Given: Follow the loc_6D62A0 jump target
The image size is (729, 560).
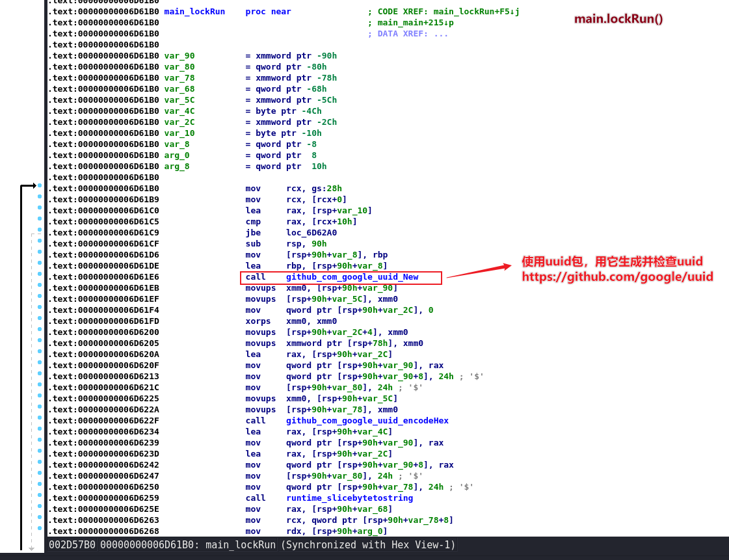Looking at the screenshot, I should [311, 233].
